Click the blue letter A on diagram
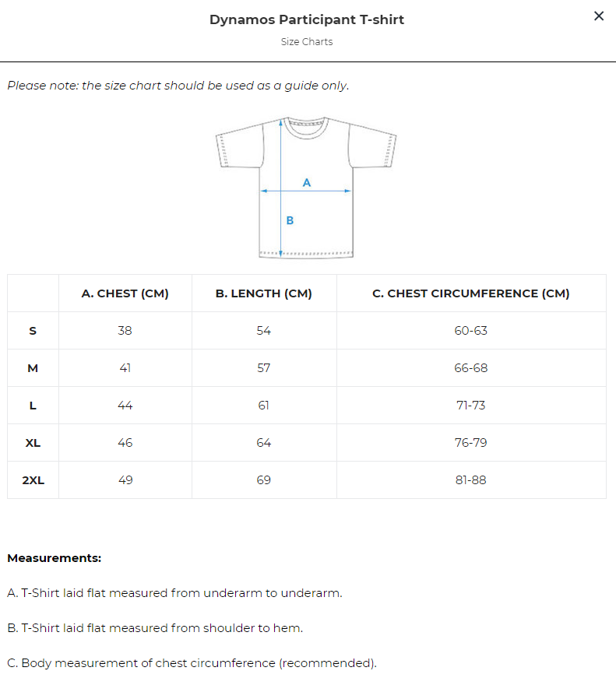This screenshot has width=616, height=692. pos(307,182)
